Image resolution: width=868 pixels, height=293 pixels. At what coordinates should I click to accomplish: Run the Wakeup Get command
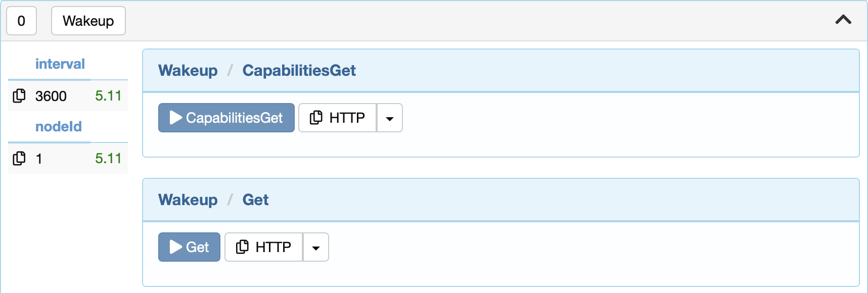pos(189,247)
